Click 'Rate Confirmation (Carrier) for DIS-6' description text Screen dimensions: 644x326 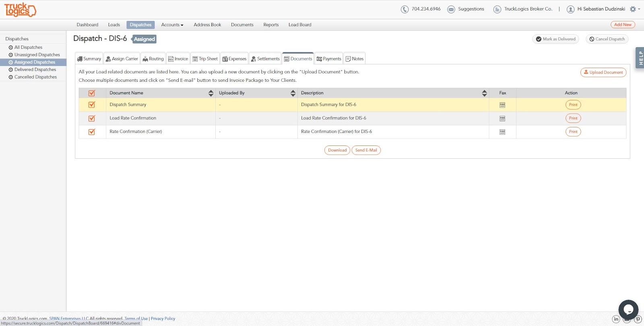(x=336, y=132)
